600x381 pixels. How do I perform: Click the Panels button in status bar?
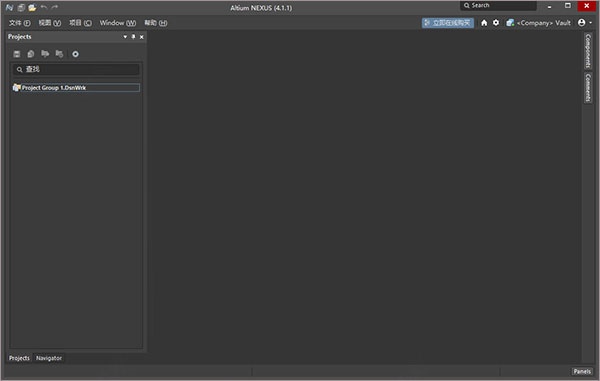[x=582, y=371]
